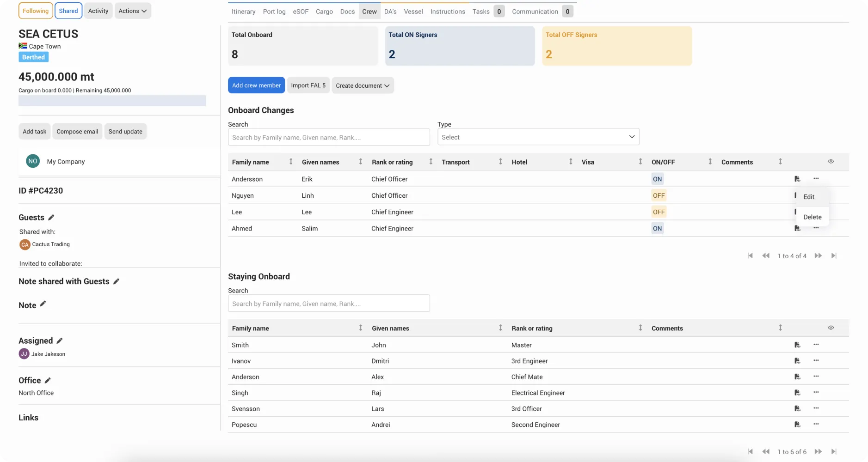The height and width of the screenshot is (462, 868).
Task: Open the Create document dropdown
Action: (x=363, y=85)
